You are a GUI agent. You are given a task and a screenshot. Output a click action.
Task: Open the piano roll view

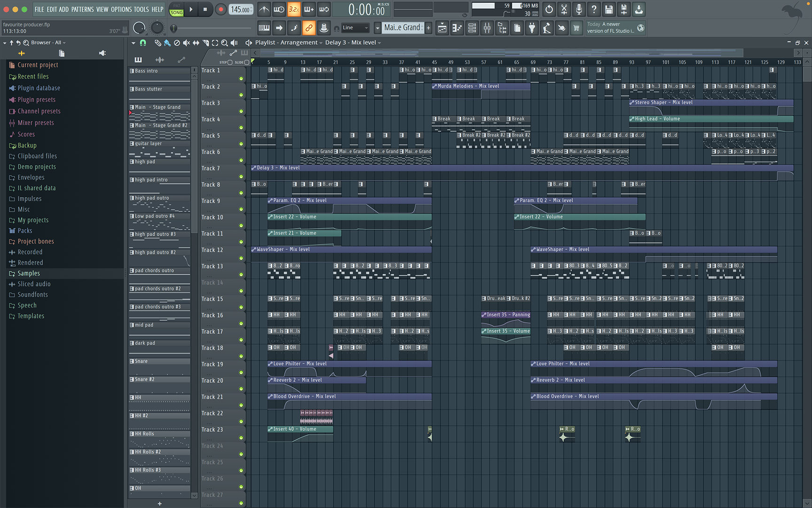point(457,28)
